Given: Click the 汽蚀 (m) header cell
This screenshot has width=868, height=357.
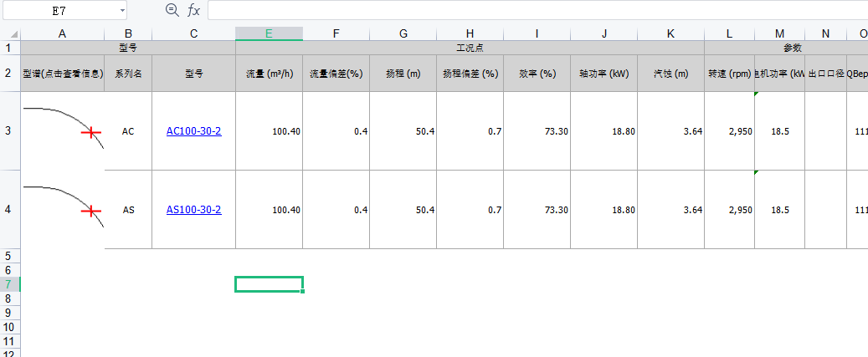Looking at the screenshot, I should (x=671, y=73).
